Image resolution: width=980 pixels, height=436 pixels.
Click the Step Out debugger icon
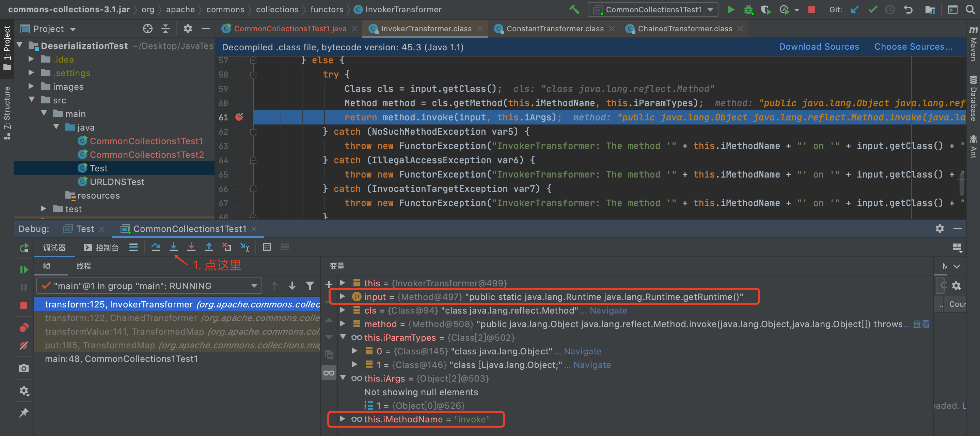tap(209, 247)
